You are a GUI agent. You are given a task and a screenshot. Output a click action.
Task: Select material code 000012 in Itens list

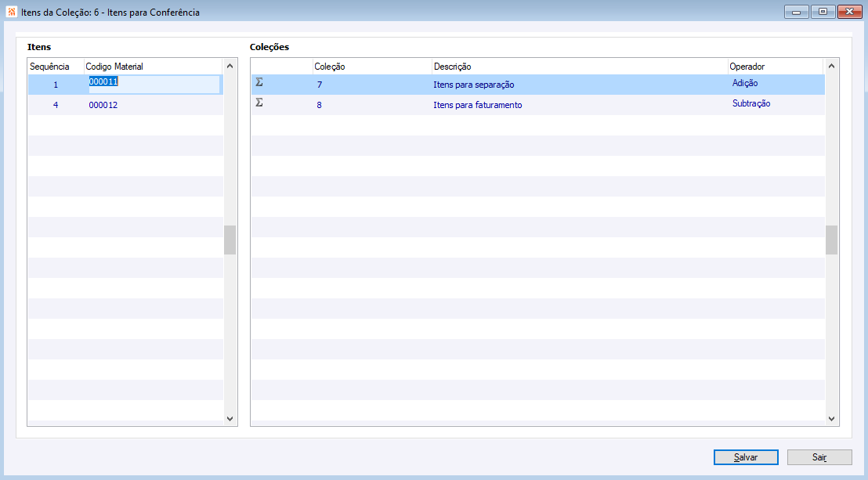103,105
